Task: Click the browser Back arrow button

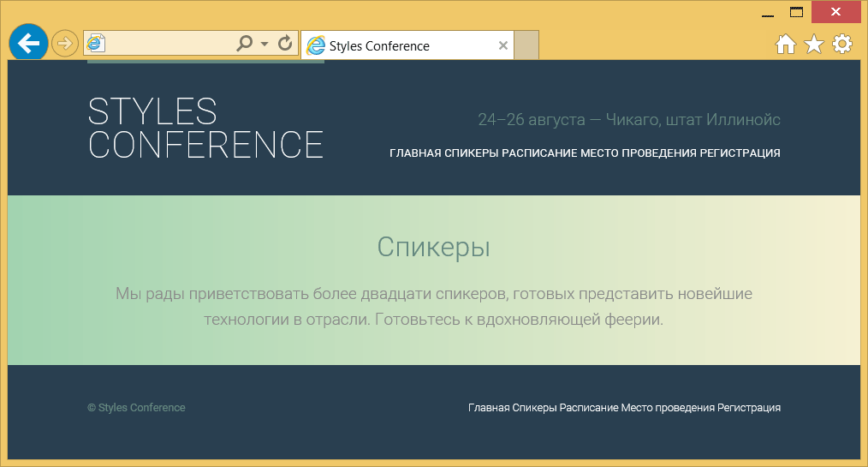Action: pos(29,43)
